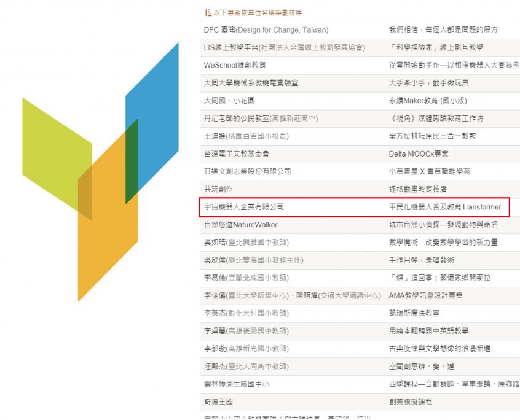The width and height of the screenshot is (520, 420).
Task: Click the project 小草書屋 X 青草職能學苑
Action: pos(430,171)
